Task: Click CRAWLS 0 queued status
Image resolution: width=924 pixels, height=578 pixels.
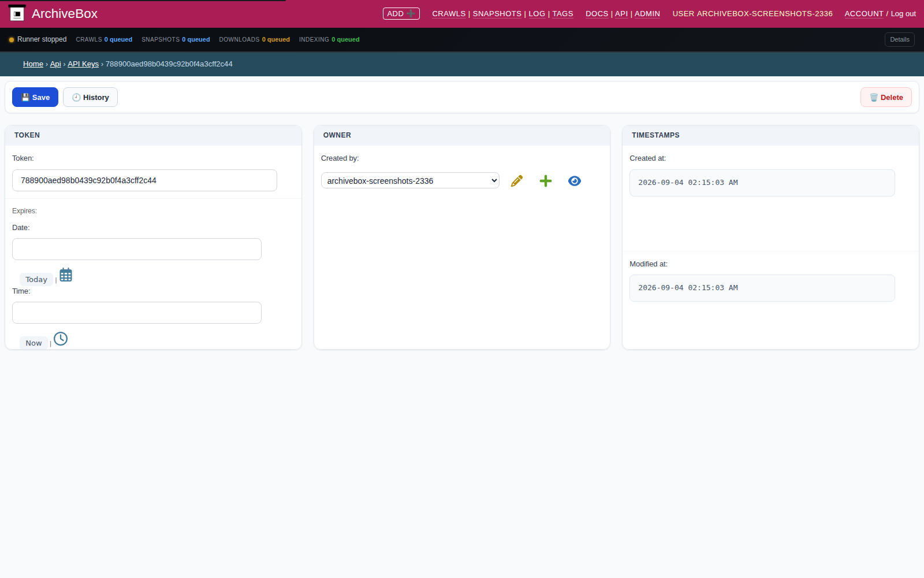Action: tap(104, 39)
